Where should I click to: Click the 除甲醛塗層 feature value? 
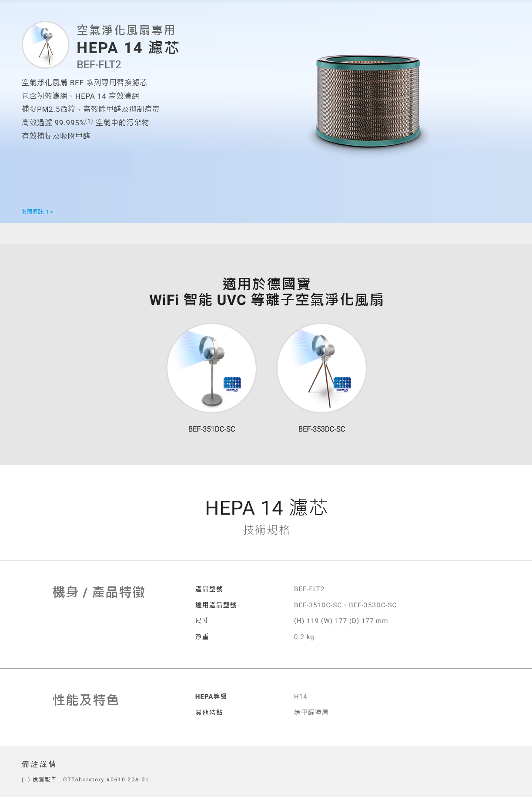[x=311, y=713]
